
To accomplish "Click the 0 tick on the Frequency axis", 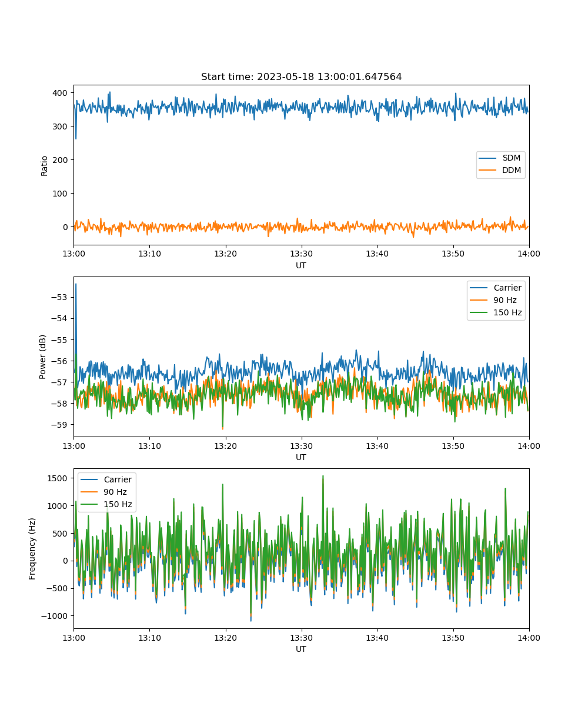I will tap(66, 561).
